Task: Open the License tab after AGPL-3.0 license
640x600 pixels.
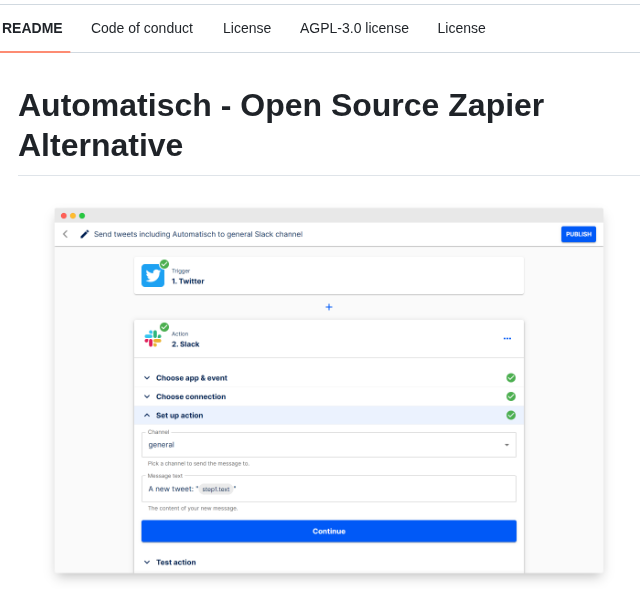Action: point(461,28)
